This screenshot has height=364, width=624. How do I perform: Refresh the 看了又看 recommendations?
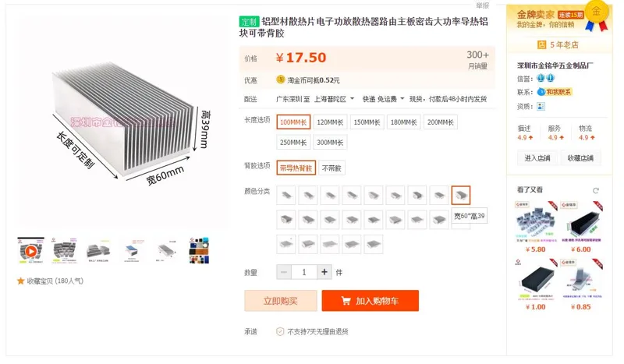point(596,190)
